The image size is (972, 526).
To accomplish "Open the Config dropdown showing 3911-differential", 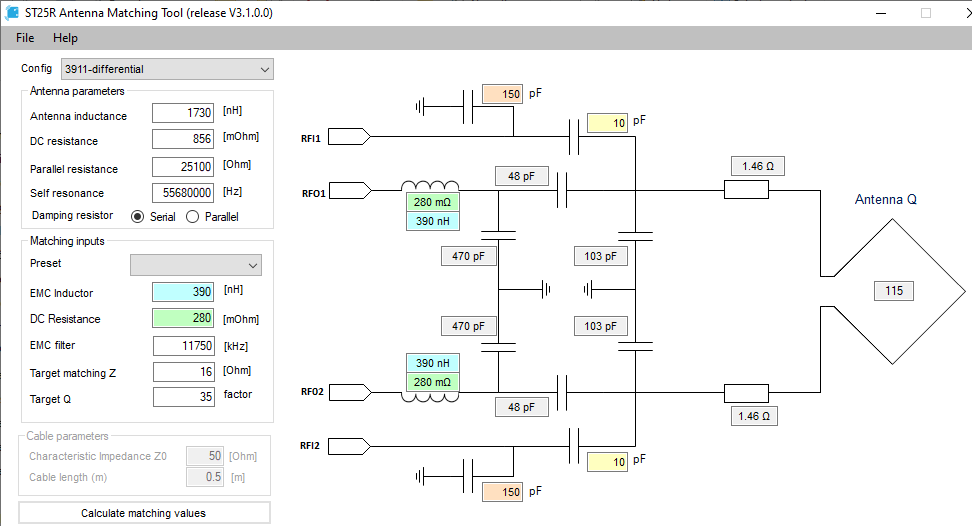I will [x=167, y=69].
